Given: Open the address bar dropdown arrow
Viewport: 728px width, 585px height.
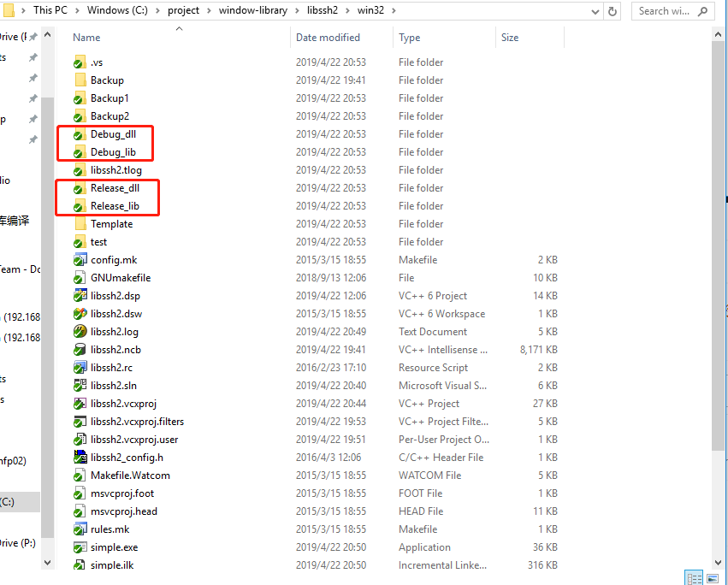Looking at the screenshot, I should (x=594, y=11).
